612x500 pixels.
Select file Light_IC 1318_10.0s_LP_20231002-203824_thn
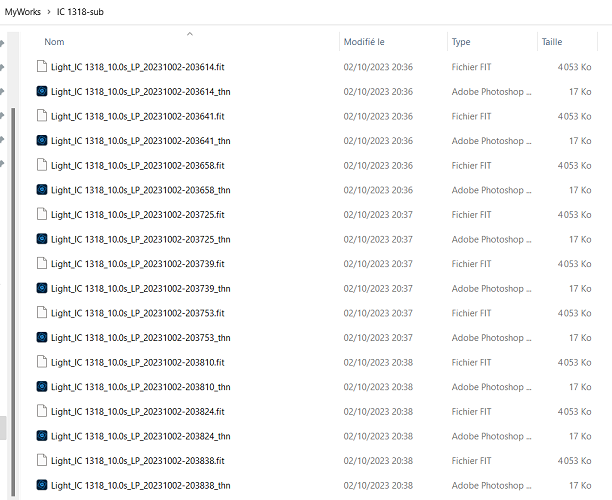tap(141, 436)
